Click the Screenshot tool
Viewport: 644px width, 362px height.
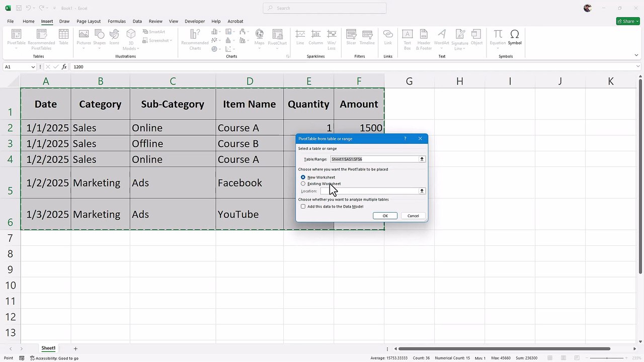tap(157, 41)
